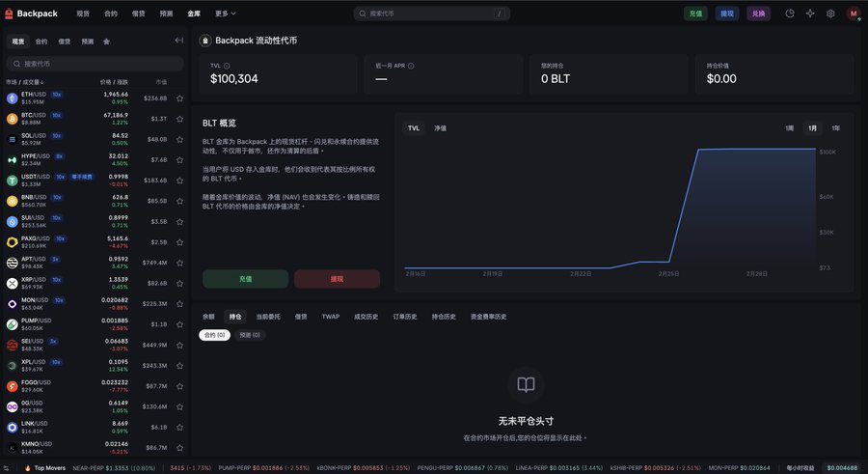Screen dimensions: 868x474
Task: Open 预测 in the top navigation
Action: click(166, 14)
